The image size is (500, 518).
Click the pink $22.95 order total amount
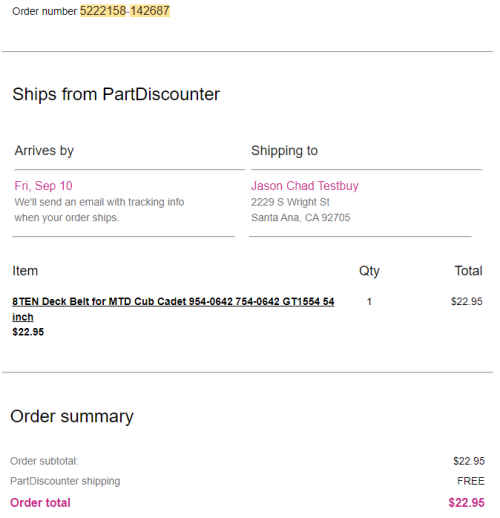pyautogui.click(x=466, y=502)
